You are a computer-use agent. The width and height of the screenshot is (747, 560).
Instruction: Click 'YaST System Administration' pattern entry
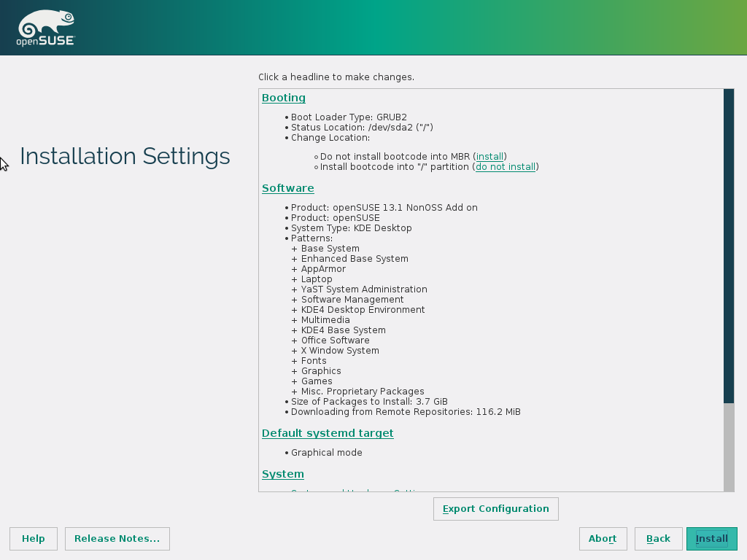(364, 289)
